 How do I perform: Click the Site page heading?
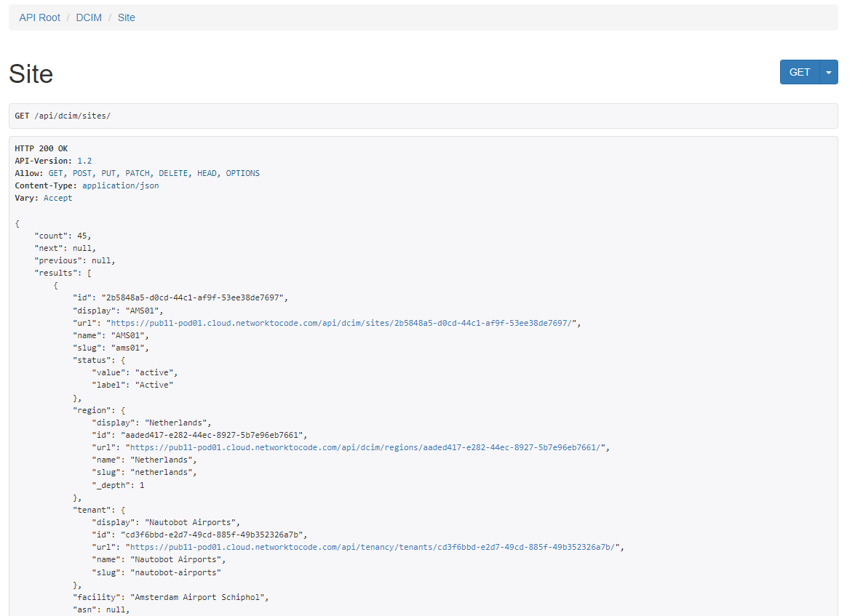pyautogui.click(x=31, y=74)
